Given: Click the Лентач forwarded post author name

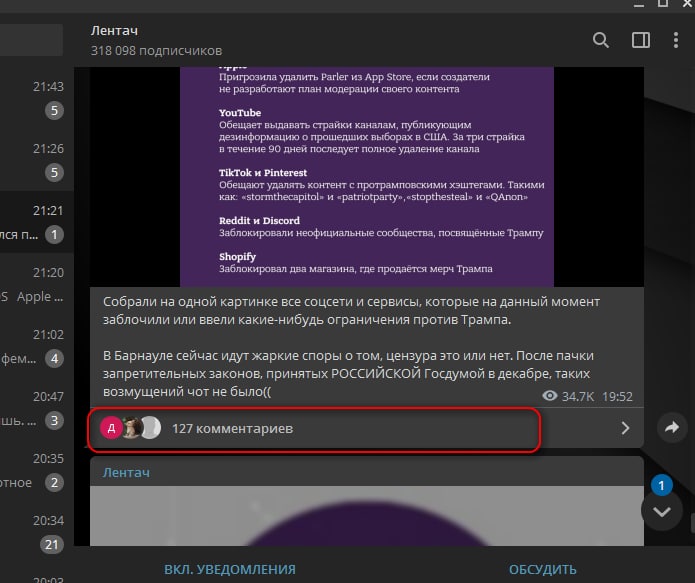Looking at the screenshot, I should click(x=126, y=473).
